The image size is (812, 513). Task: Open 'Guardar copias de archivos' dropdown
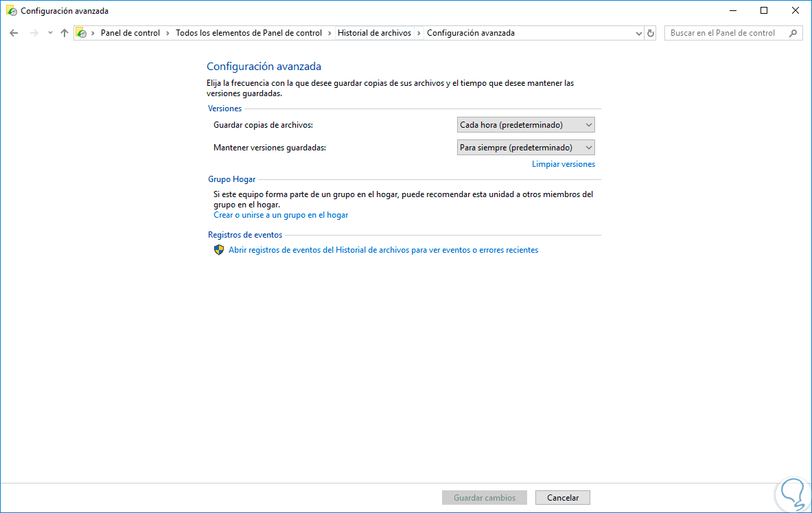(x=526, y=125)
